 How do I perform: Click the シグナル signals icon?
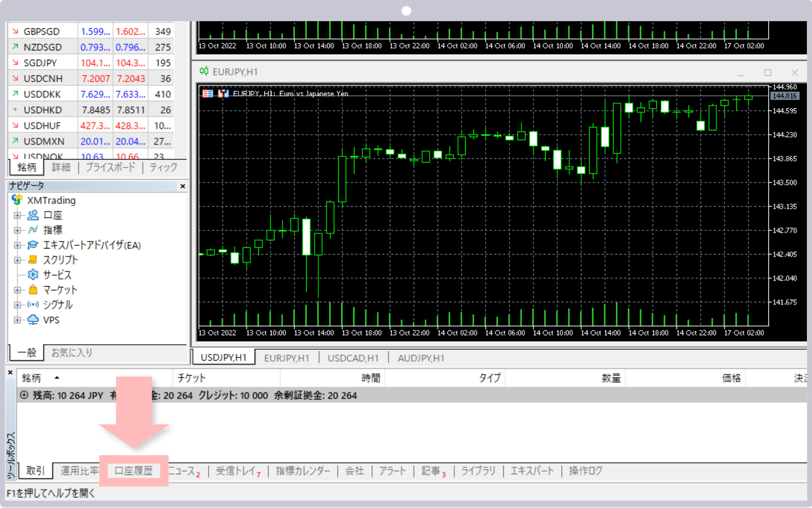click(33, 305)
